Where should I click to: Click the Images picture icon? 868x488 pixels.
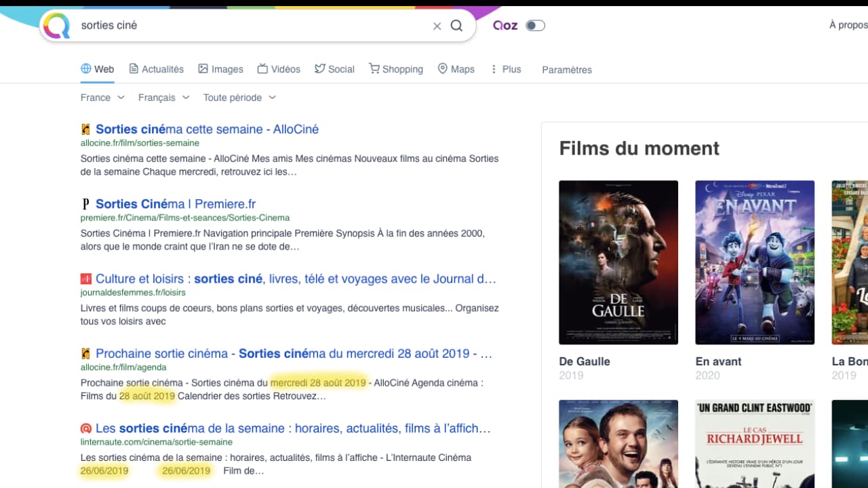203,68
